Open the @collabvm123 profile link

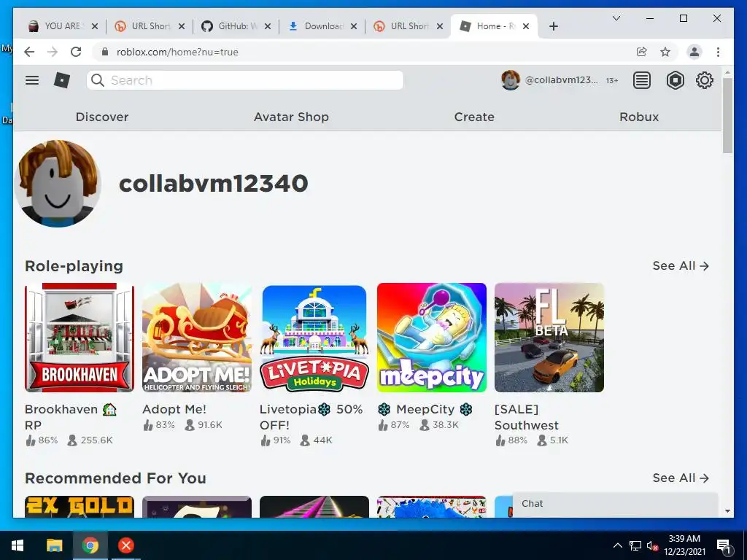pos(561,80)
